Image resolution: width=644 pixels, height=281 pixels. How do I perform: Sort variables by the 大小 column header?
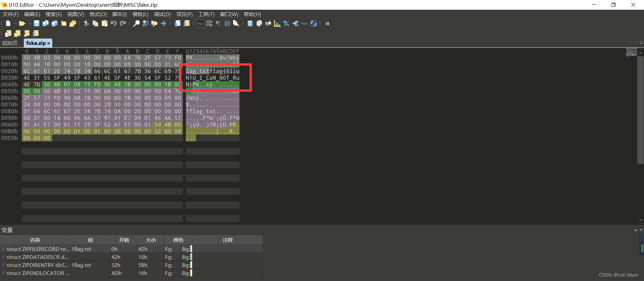click(151, 240)
